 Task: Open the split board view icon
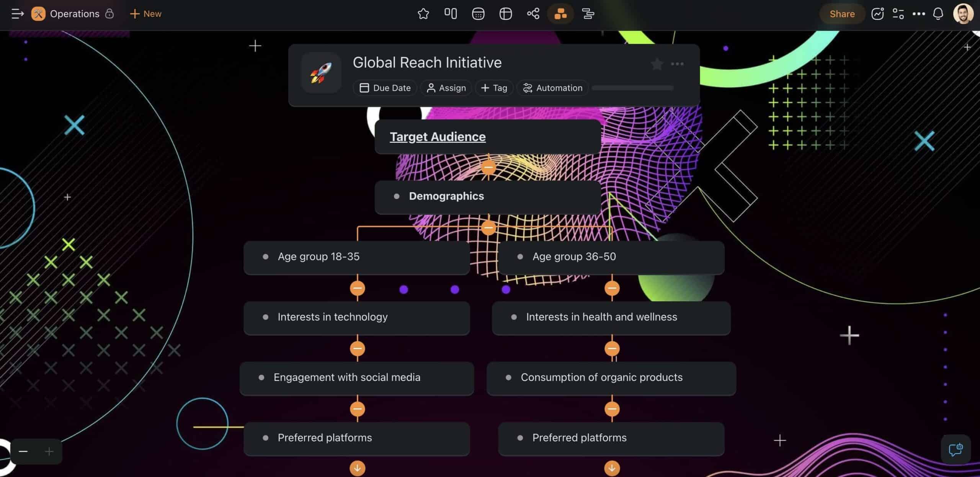click(x=451, y=14)
